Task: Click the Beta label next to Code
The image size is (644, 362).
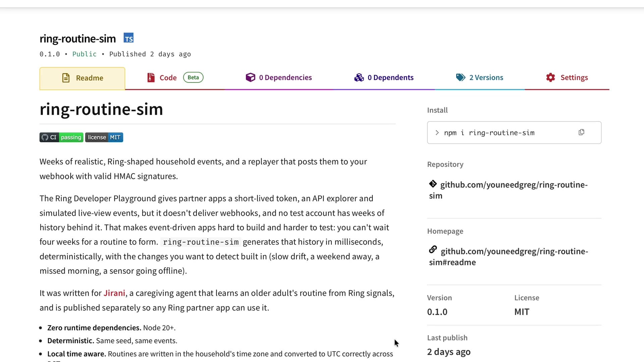Action: pyautogui.click(x=193, y=77)
